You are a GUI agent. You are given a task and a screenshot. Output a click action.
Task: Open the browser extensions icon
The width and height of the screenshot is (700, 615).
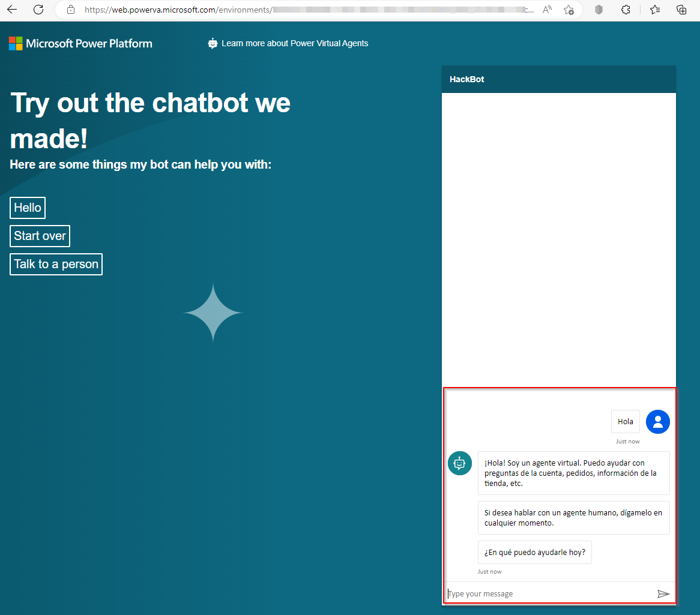click(626, 10)
